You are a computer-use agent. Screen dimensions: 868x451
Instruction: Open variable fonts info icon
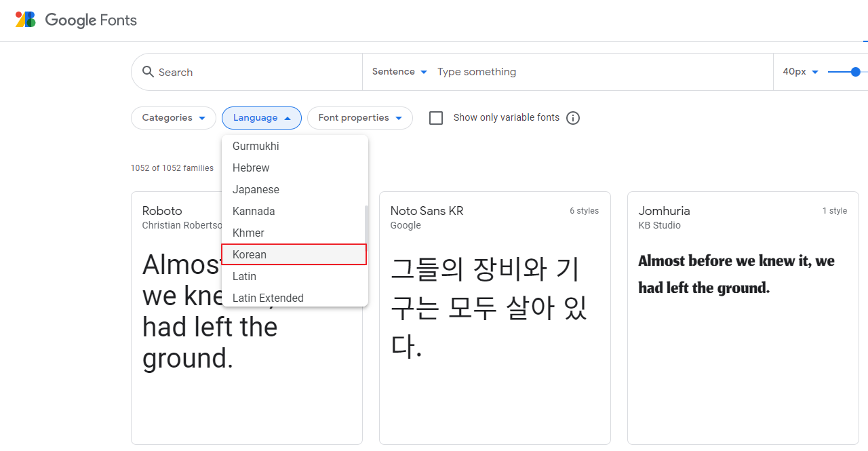[573, 118]
